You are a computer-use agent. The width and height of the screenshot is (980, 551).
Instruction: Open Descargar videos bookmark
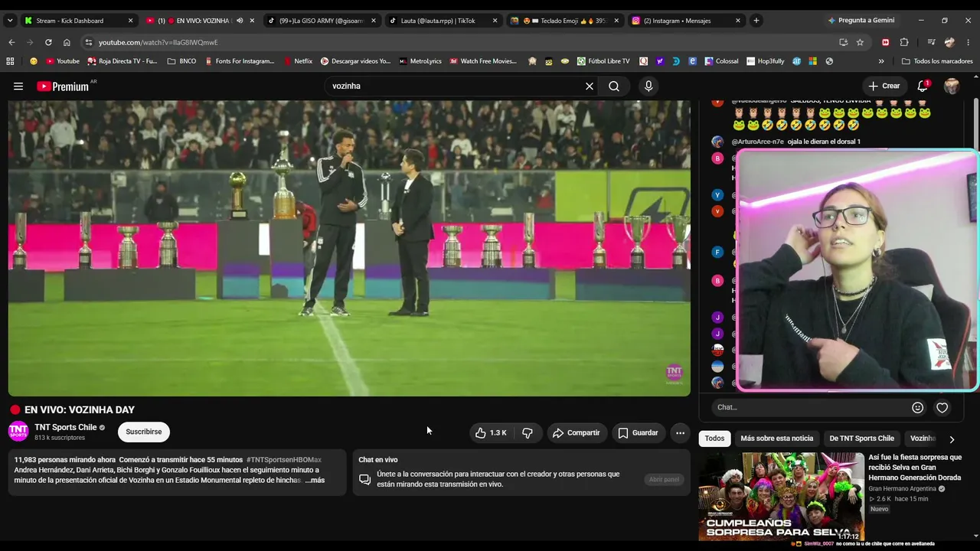point(355,61)
